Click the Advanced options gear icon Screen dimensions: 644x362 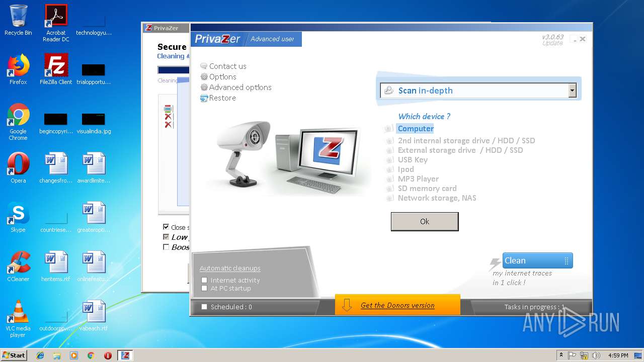point(204,87)
